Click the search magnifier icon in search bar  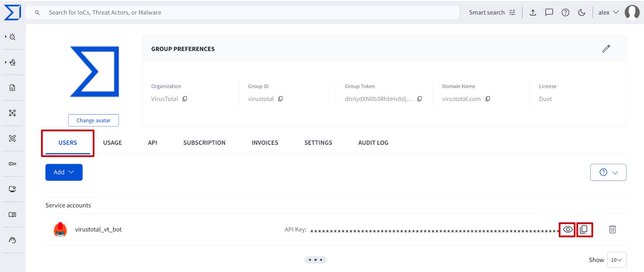click(38, 13)
